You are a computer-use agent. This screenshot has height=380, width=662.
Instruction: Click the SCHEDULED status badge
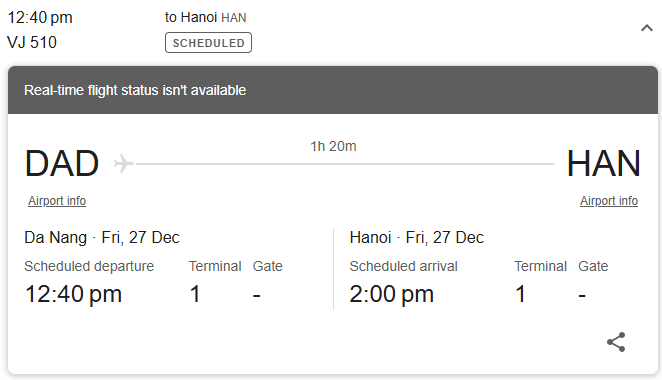209,43
